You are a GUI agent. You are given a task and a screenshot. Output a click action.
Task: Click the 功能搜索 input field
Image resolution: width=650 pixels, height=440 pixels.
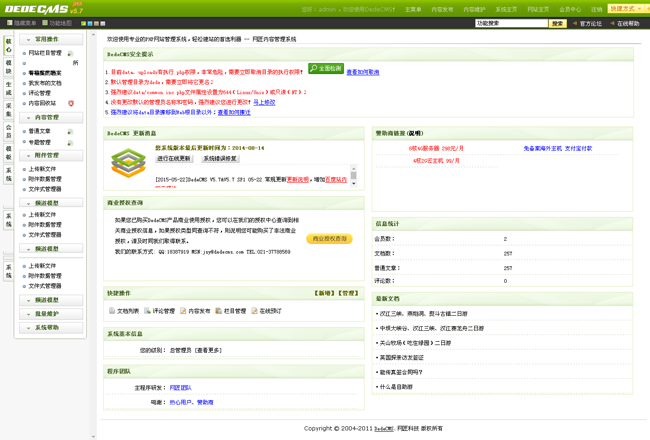(512, 24)
